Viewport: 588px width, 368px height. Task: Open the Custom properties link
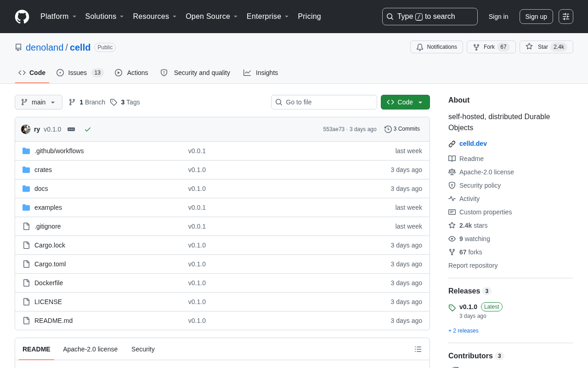pyautogui.click(x=486, y=212)
